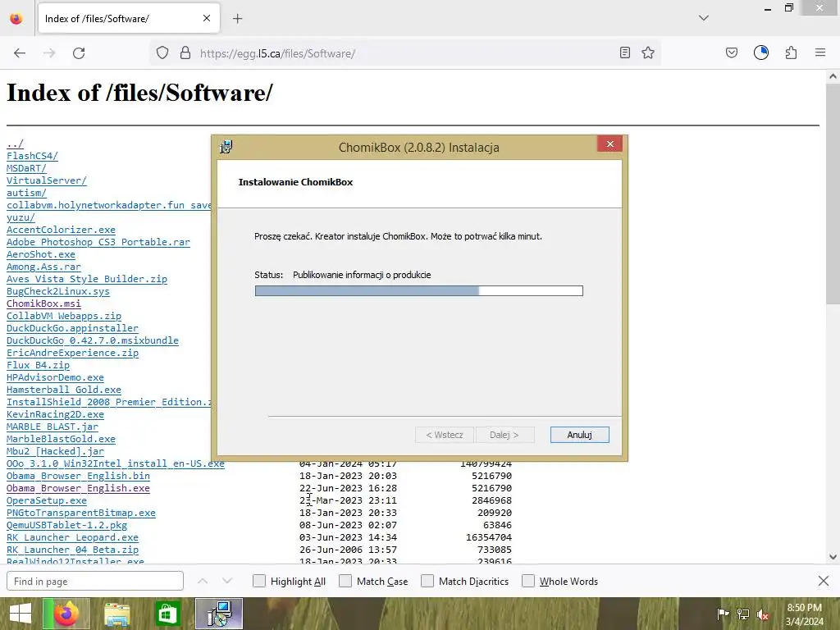Click the Hamsterball_Gold.exe link

64,390
